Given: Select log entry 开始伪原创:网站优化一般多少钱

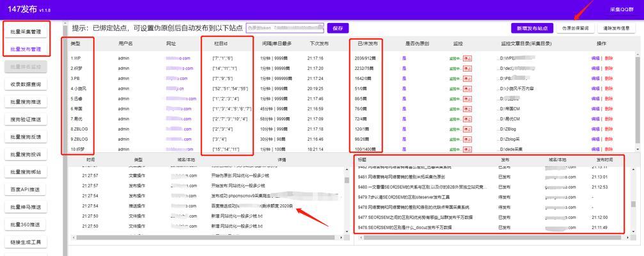Looking at the screenshot, I should pos(240,176).
